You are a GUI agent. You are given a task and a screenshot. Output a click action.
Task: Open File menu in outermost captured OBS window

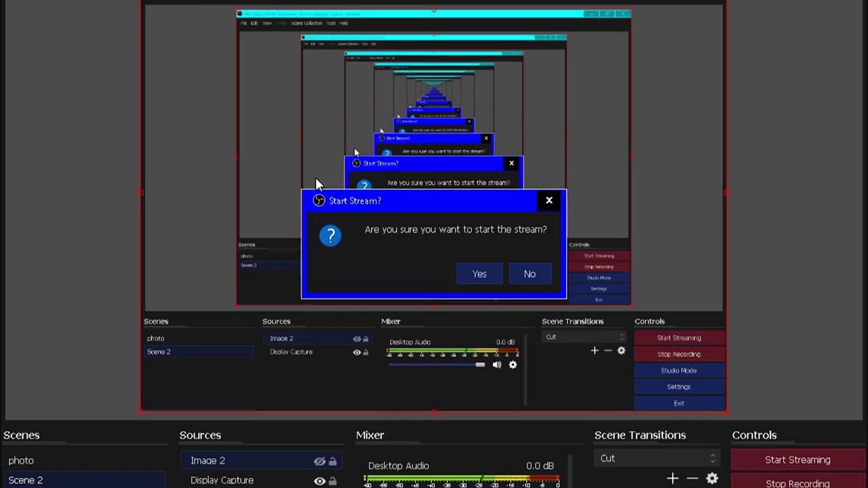[244, 23]
